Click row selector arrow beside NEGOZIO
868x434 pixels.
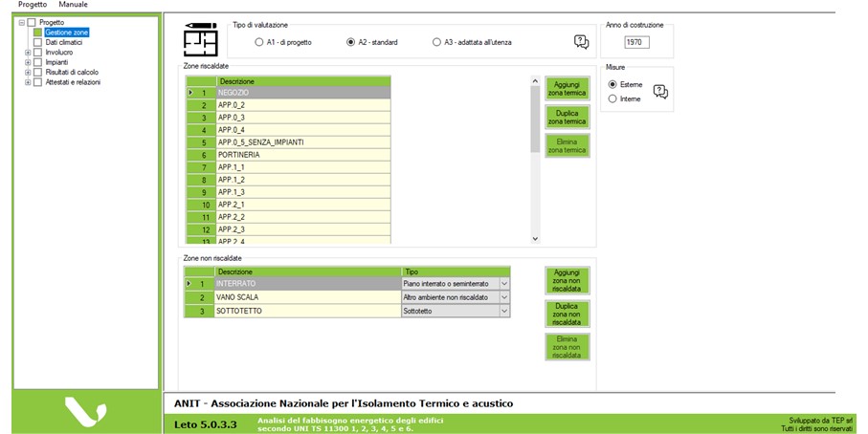pos(190,93)
